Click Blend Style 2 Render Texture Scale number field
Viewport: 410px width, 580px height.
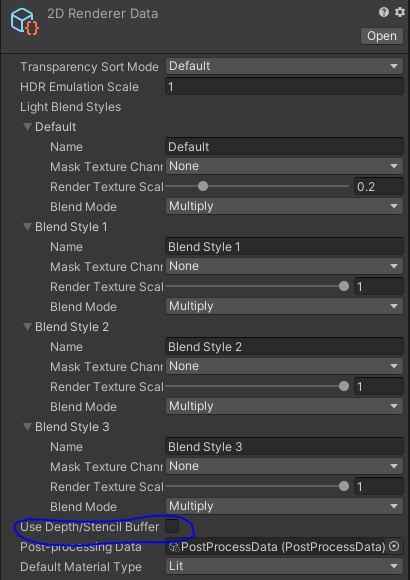click(x=379, y=387)
